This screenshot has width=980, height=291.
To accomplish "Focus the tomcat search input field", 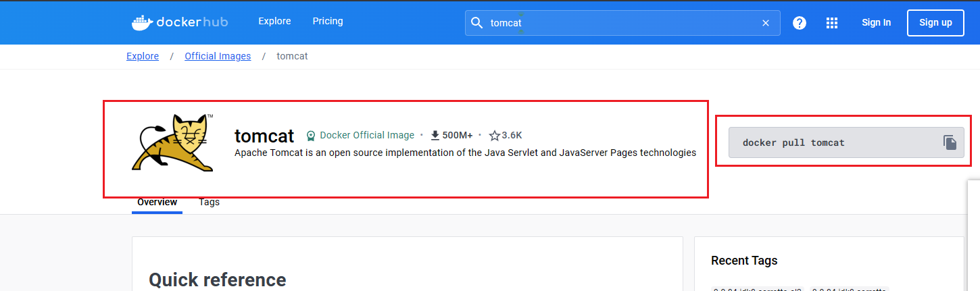I will click(x=622, y=23).
